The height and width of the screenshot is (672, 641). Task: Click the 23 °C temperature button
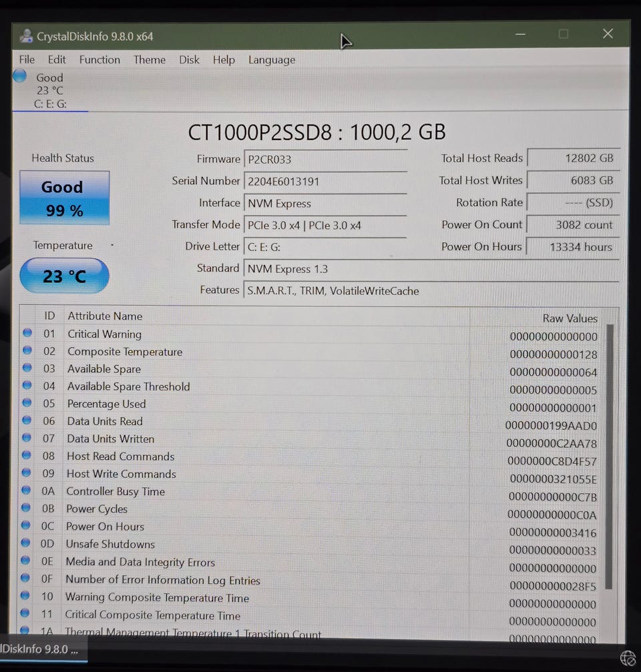(x=64, y=276)
